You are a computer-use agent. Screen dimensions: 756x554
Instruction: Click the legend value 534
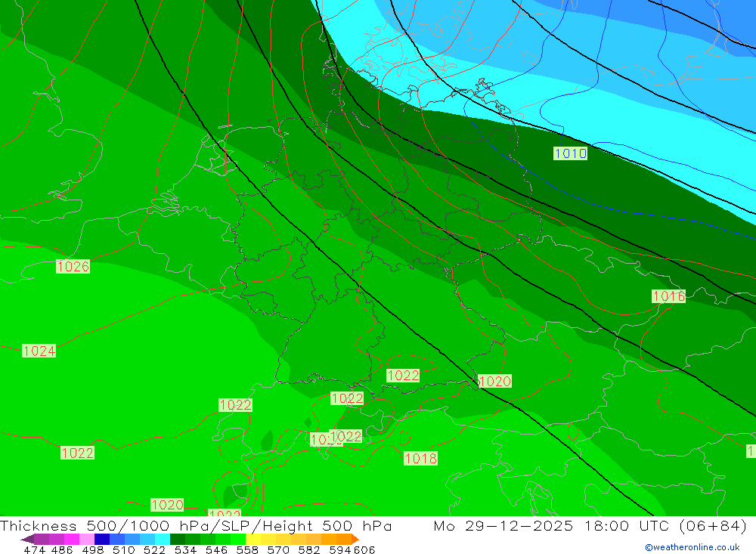pyautogui.click(x=185, y=550)
